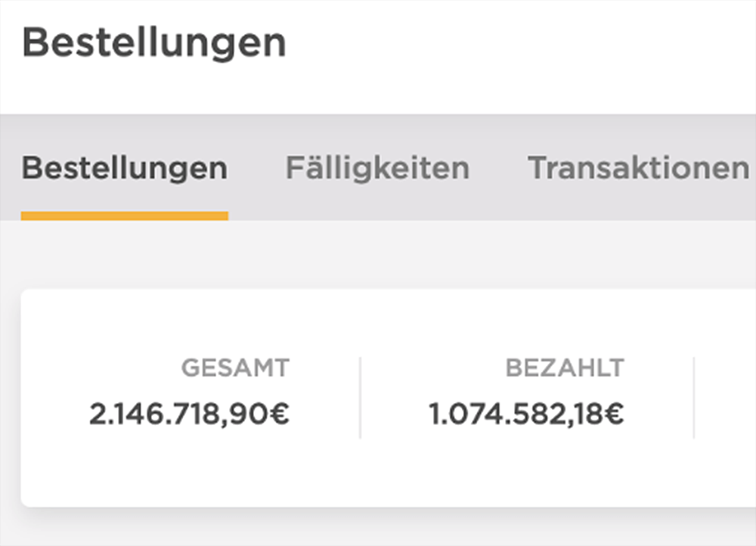This screenshot has width=756, height=546.
Task: Click the orange underline below Bestellungen tab
Action: (x=124, y=216)
